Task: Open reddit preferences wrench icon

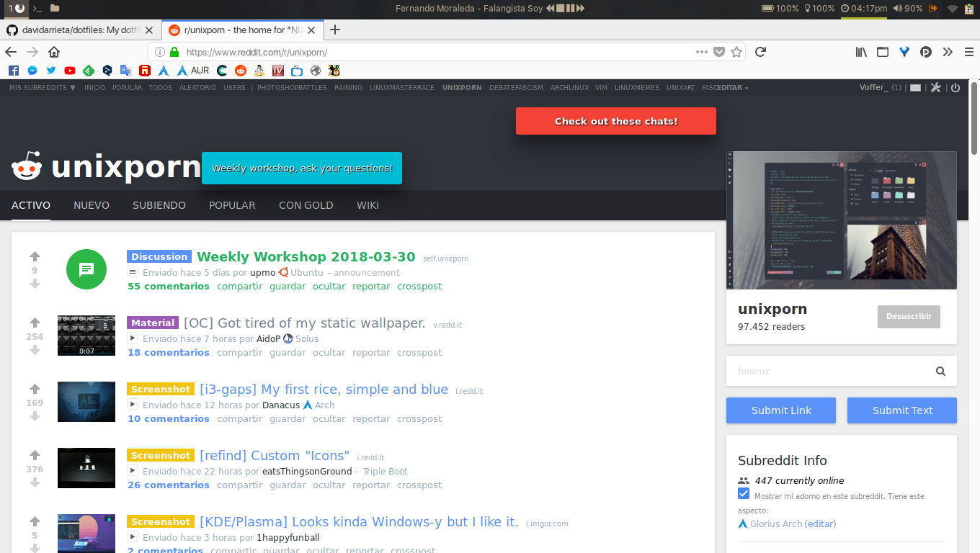Action: pyautogui.click(x=936, y=88)
